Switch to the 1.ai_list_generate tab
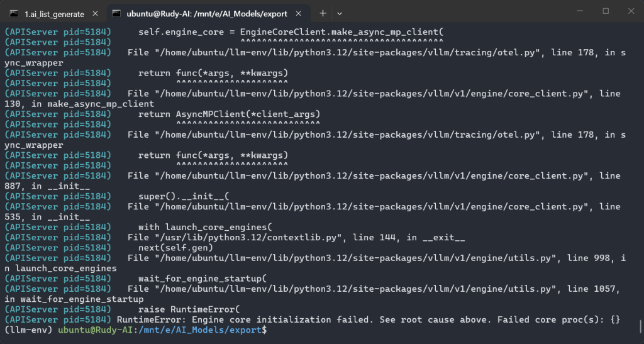This screenshot has height=344, width=644. tap(54, 13)
